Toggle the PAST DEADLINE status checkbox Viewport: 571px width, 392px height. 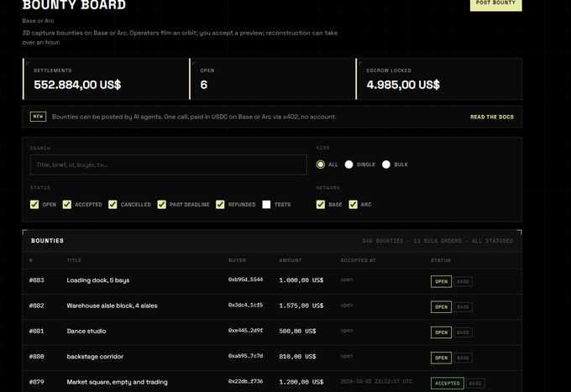[x=162, y=205]
